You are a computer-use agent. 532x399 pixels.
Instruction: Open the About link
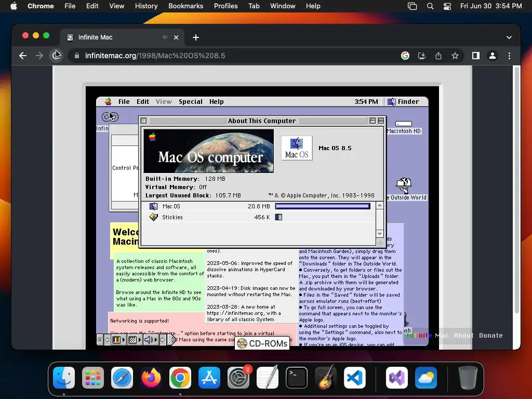click(x=463, y=335)
